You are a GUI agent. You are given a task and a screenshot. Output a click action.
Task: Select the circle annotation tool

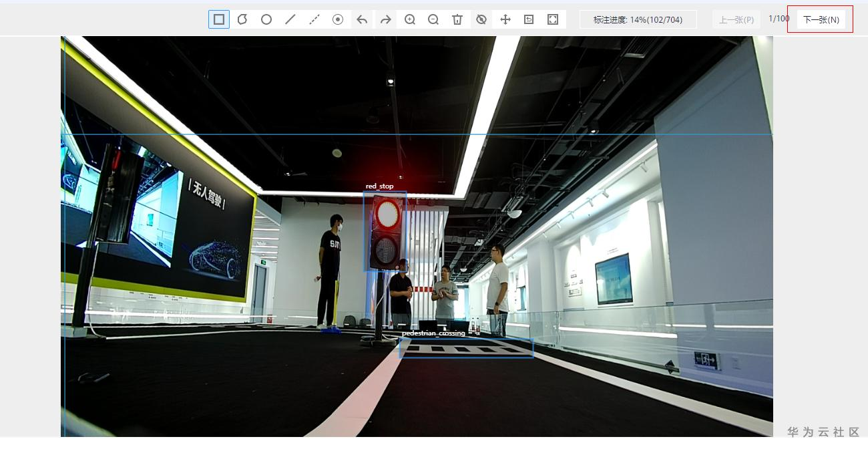tap(266, 19)
